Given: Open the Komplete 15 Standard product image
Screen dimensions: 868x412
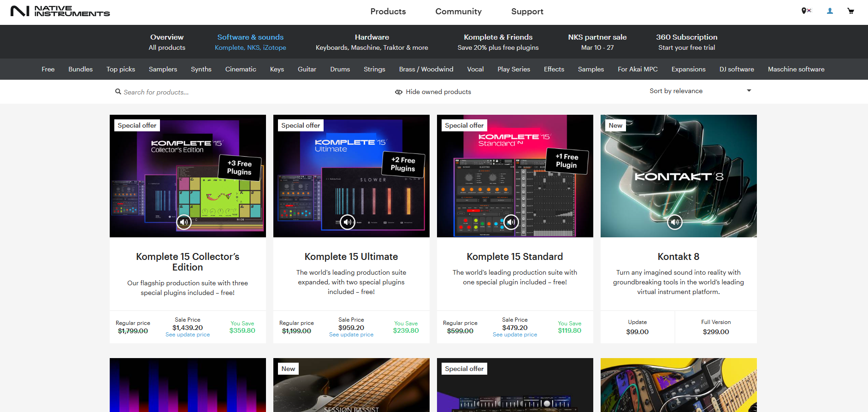Looking at the screenshot, I should click(515, 176).
